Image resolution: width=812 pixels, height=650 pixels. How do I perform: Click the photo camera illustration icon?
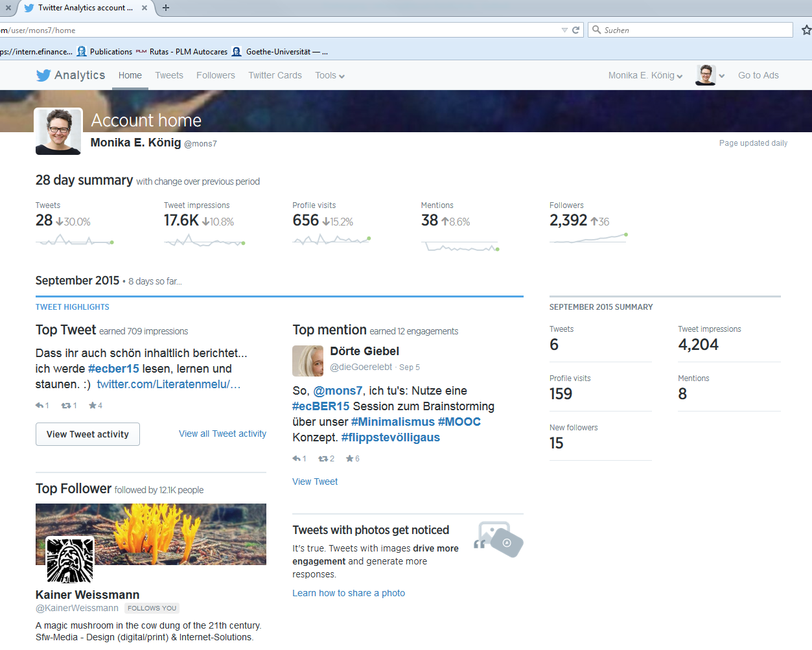499,539
